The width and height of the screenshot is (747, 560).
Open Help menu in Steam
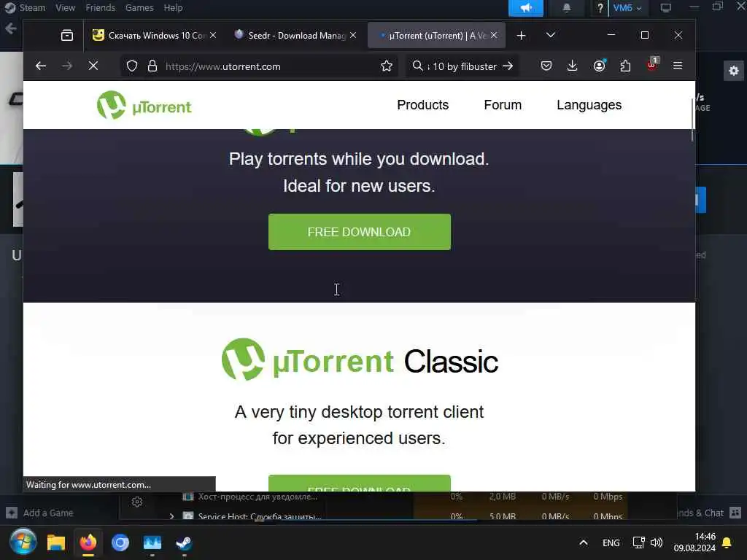(x=173, y=7)
